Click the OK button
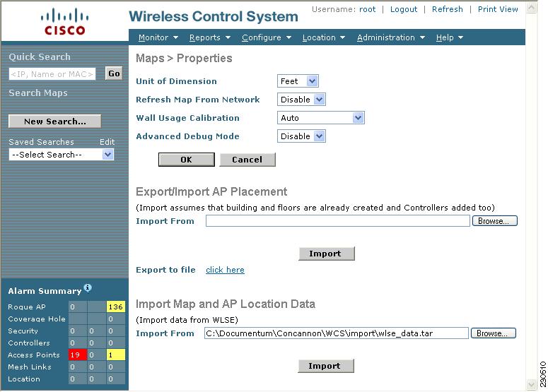The image size is (548, 392). [x=186, y=160]
